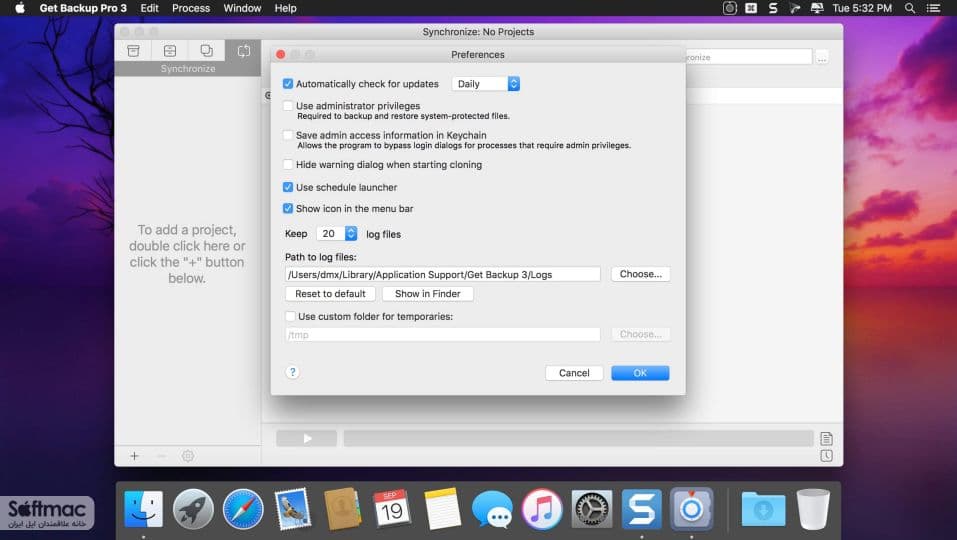Enable Save admin access information in Keychain
Image resolution: width=957 pixels, height=540 pixels.
(288, 135)
